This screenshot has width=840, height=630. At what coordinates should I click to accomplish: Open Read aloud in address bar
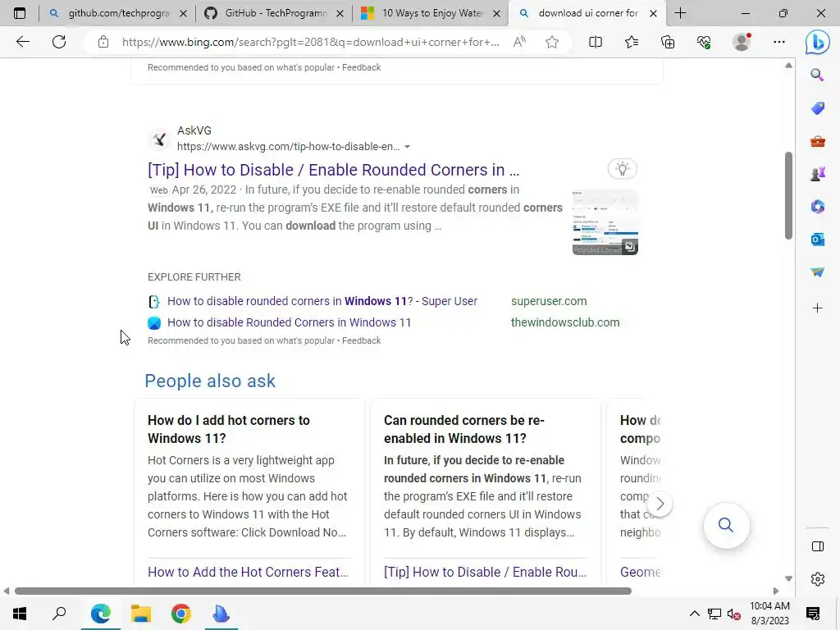(x=519, y=42)
